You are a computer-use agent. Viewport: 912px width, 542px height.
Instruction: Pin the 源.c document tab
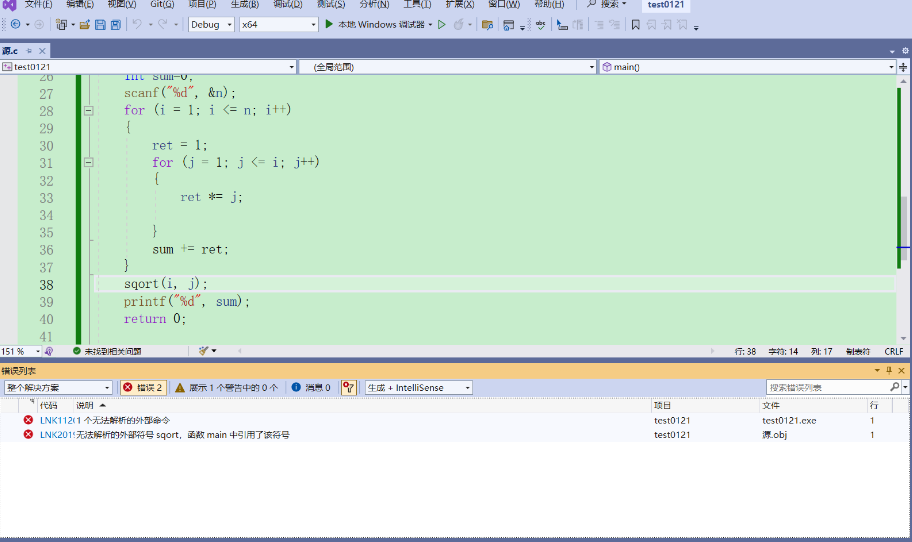coord(29,51)
